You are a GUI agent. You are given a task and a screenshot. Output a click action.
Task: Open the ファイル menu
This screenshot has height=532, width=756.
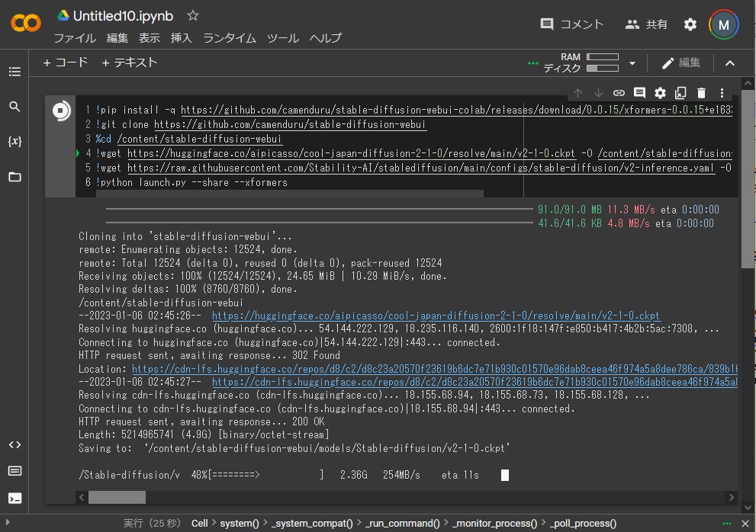[x=75, y=38]
